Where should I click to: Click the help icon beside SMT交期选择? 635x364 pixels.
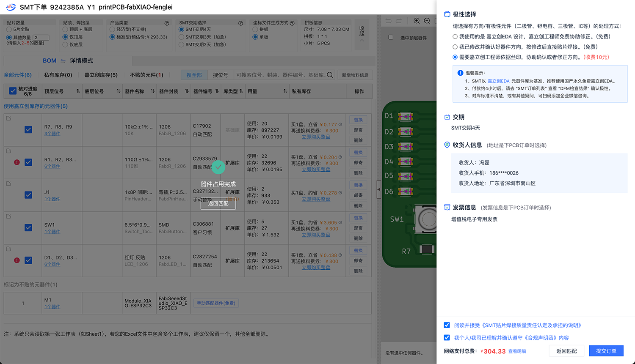pos(240,23)
